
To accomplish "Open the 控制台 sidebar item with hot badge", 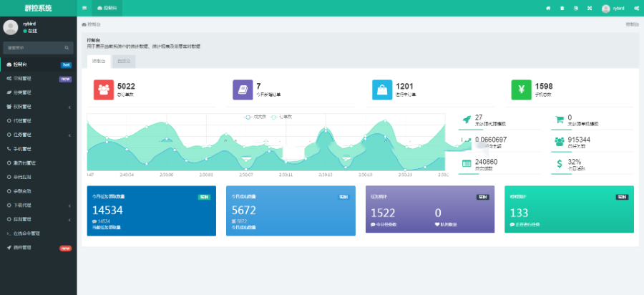I will coord(39,64).
